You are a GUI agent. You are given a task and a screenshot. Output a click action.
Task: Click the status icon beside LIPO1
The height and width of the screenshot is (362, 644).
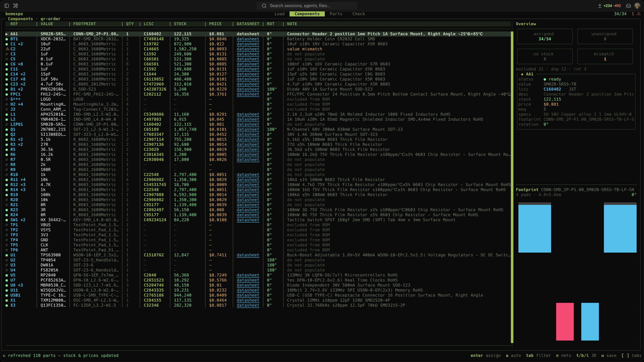[7, 124]
